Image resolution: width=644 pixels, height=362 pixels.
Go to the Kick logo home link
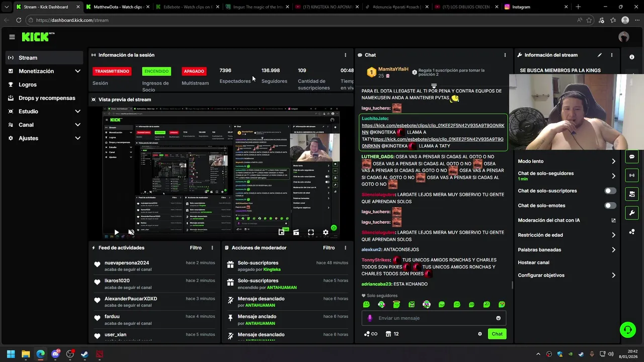pyautogui.click(x=38, y=37)
